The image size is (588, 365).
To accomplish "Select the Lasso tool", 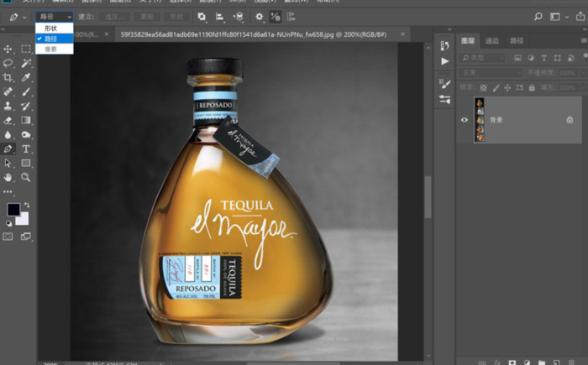I will tap(8, 63).
